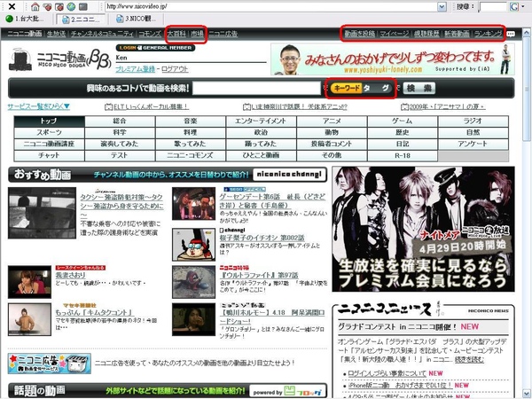The width and height of the screenshot is (532, 399).
Task: Open the もっぷん キムタクコント video link
Action: pyautogui.click(x=94, y=312)
